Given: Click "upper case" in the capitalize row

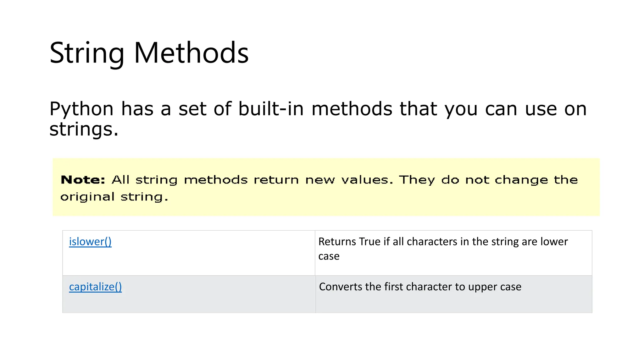Looking at the screenshot, I should 495,287.
